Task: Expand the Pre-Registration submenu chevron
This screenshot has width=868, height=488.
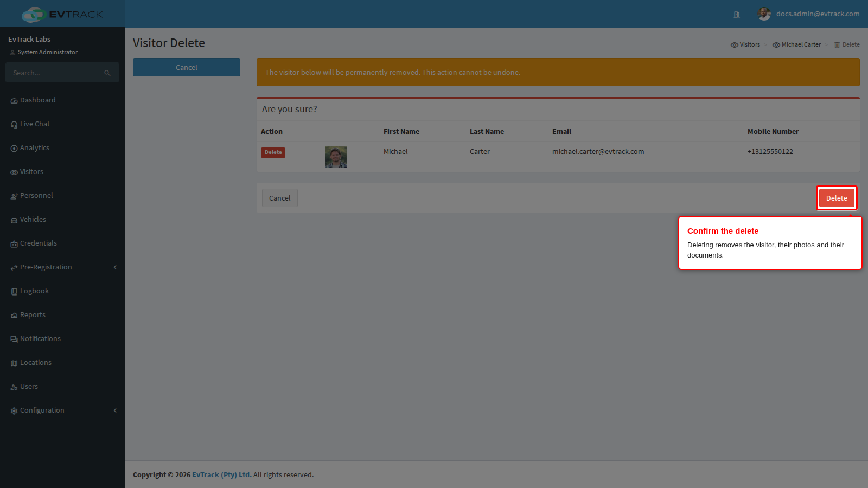Action: [x=115, y=267]
